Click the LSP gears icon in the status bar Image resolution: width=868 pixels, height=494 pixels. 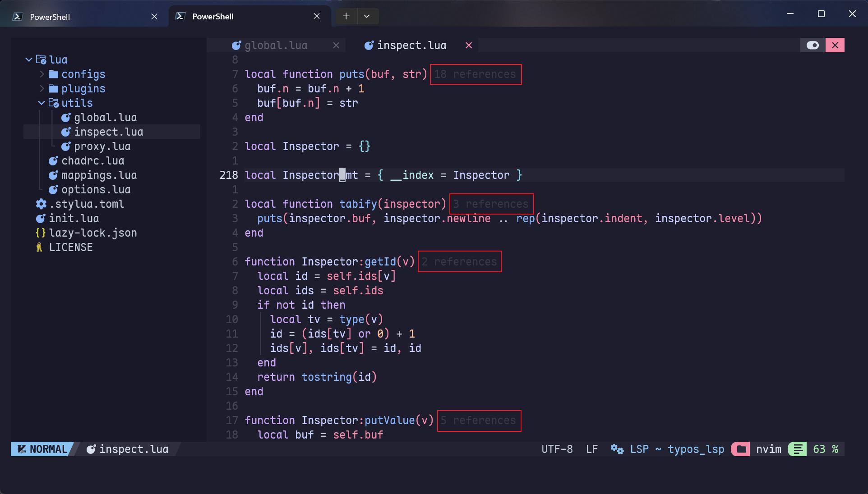pos(616,449)
